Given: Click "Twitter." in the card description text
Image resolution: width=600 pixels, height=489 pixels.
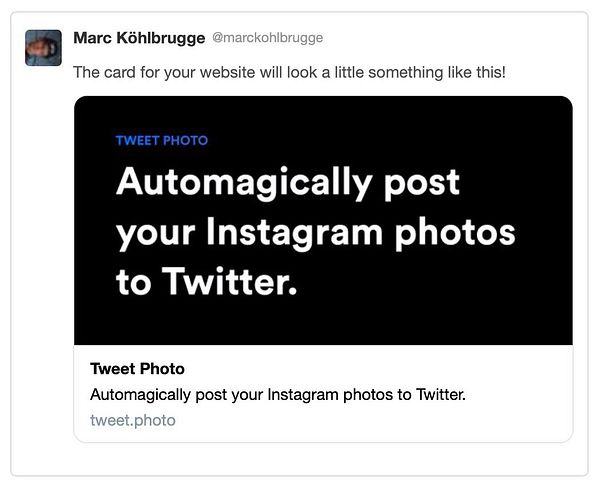Looking at the screenshot, I should click(x=436, y=395).
